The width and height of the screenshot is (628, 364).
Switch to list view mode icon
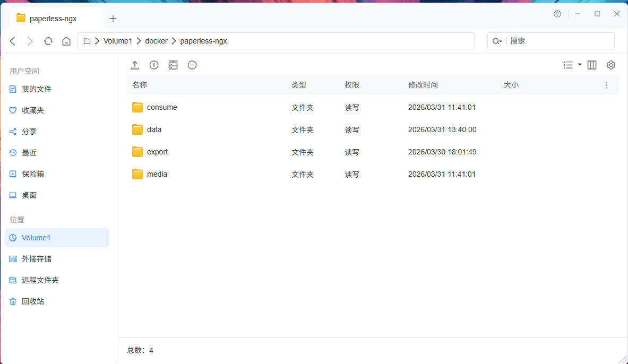(568, 65)
